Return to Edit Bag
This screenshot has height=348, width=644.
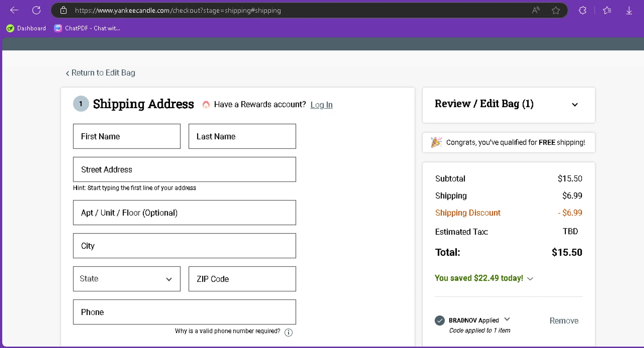[100, 73]
